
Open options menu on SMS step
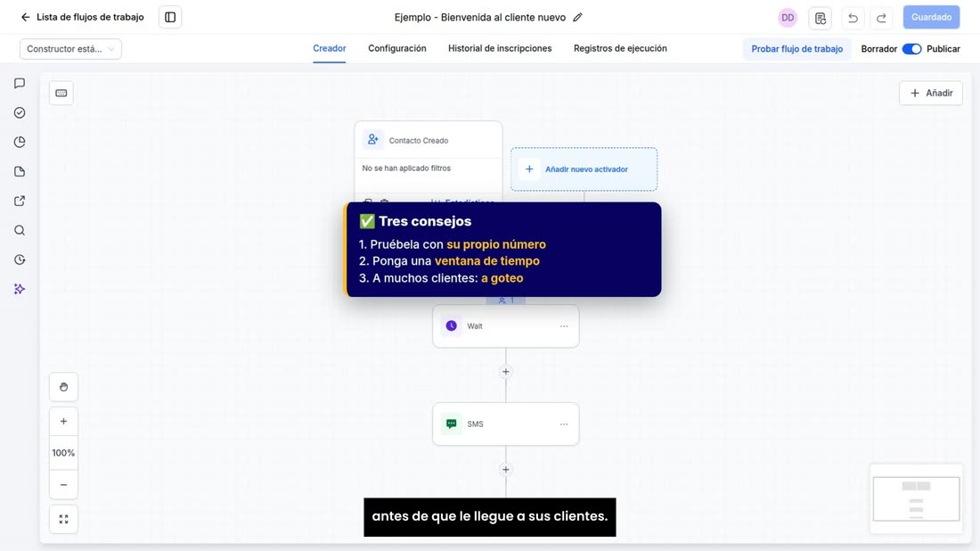(x=564, y=424)
